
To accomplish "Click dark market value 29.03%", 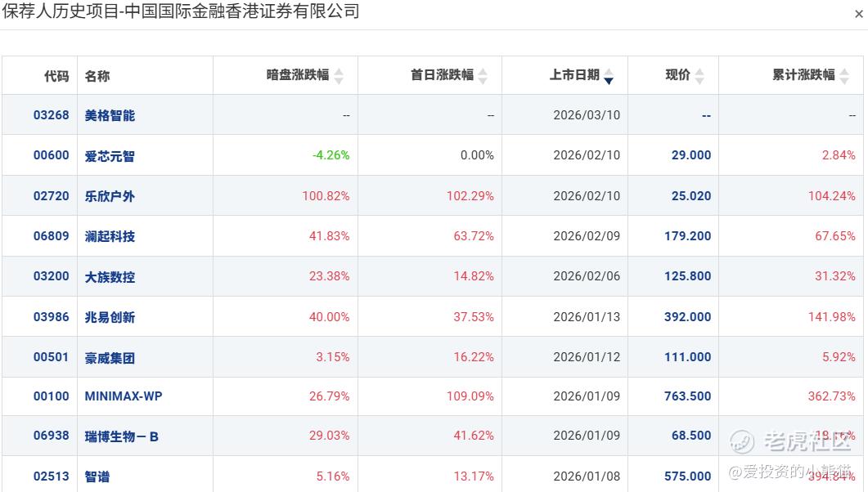I will click(330, 436).
